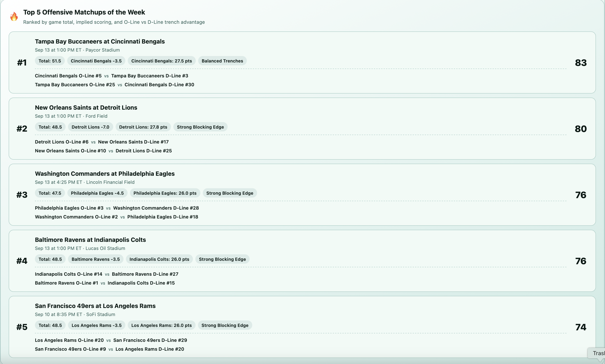Viewport: 605px width, 364px height.
Task: Open San Francisco 49ers at Los Angeles Rams matchup
Action: tap(95, 306)
